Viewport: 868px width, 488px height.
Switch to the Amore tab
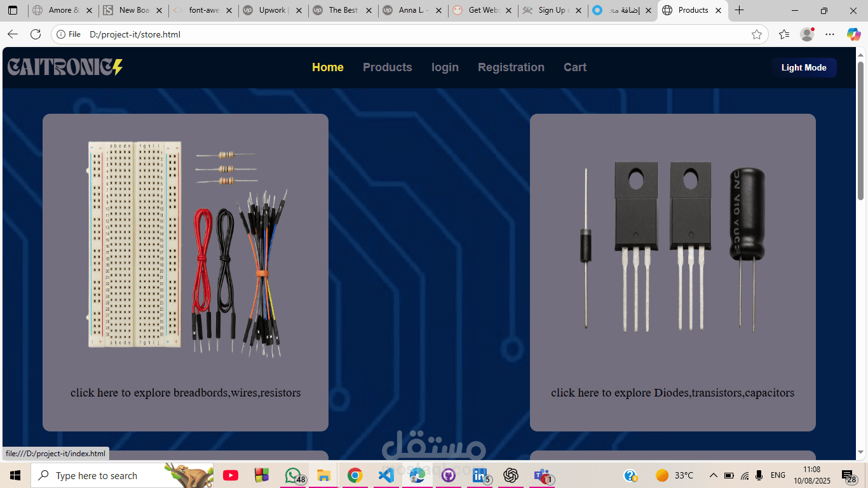click(62, 10)
